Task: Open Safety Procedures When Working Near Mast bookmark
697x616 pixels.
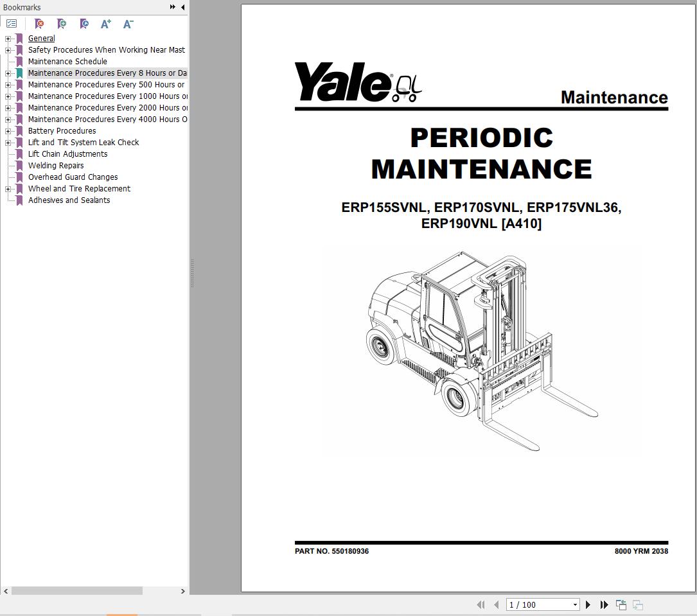Action: [106, 49]
